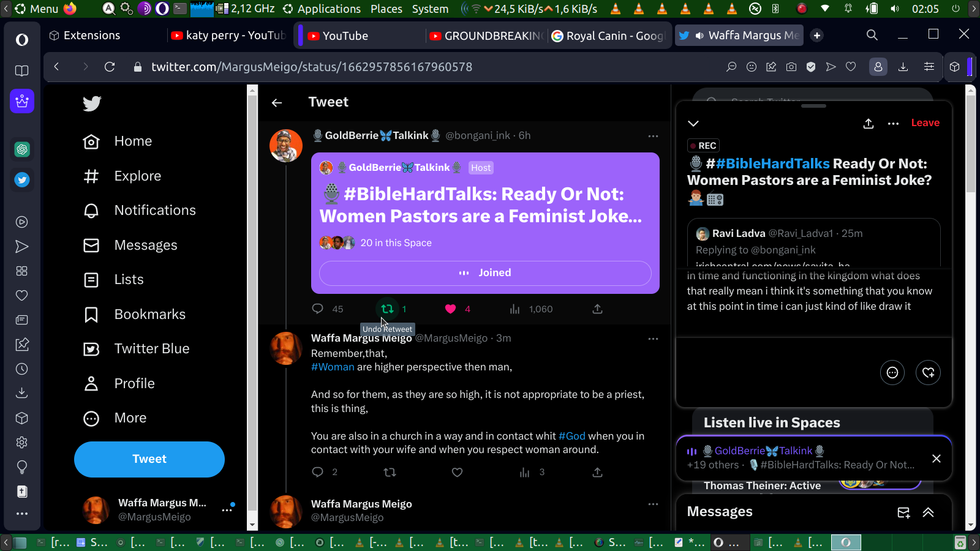Collapse the Space panel with chevron
980x551 pixels.
click(693, 124)
